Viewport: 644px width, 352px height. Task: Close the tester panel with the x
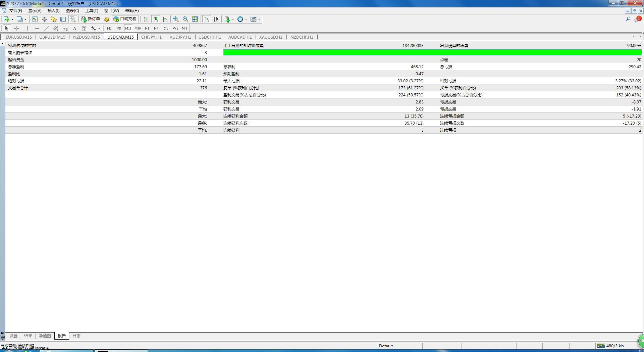click(x=2, y=44)
